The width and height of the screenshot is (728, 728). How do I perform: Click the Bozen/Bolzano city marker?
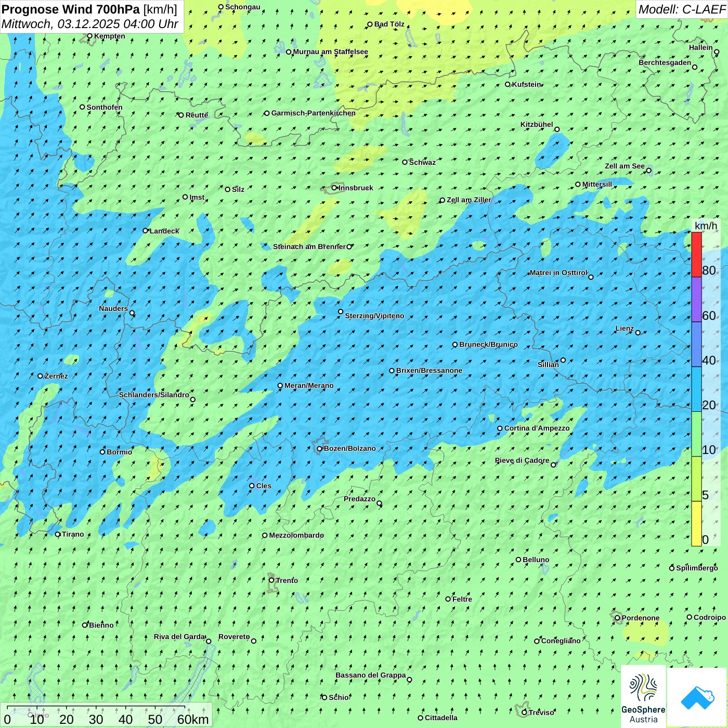point(319,449)
